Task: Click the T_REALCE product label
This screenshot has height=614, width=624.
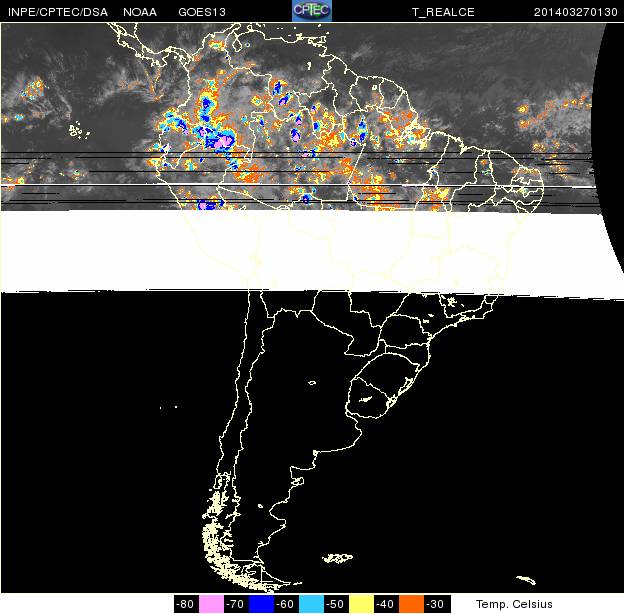Action: (443, 11)
